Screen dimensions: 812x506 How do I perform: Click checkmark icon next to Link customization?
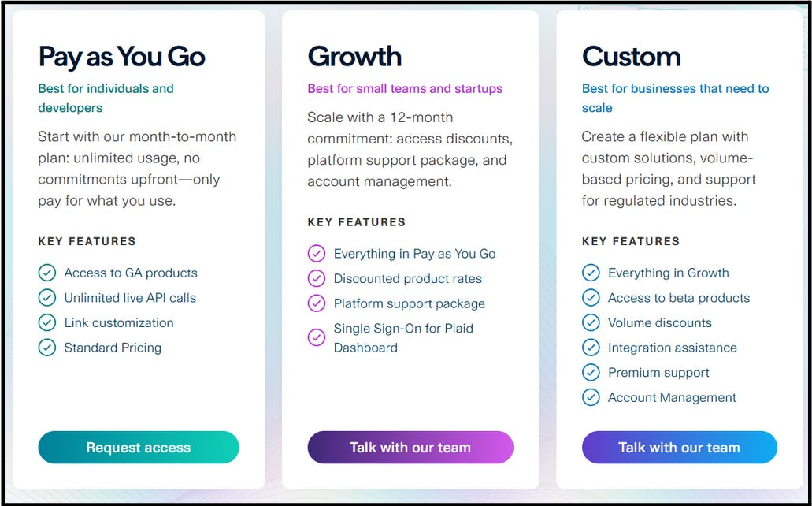pyautogui.click(x=47, y=322)
